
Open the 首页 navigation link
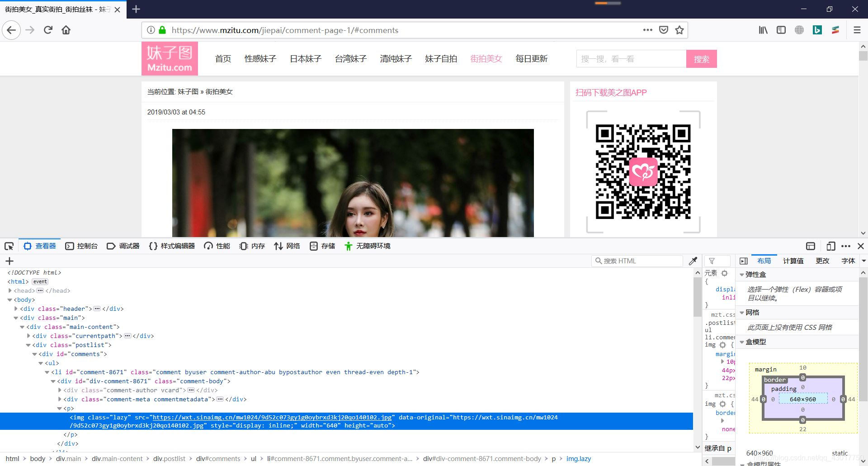click(223, 59)
